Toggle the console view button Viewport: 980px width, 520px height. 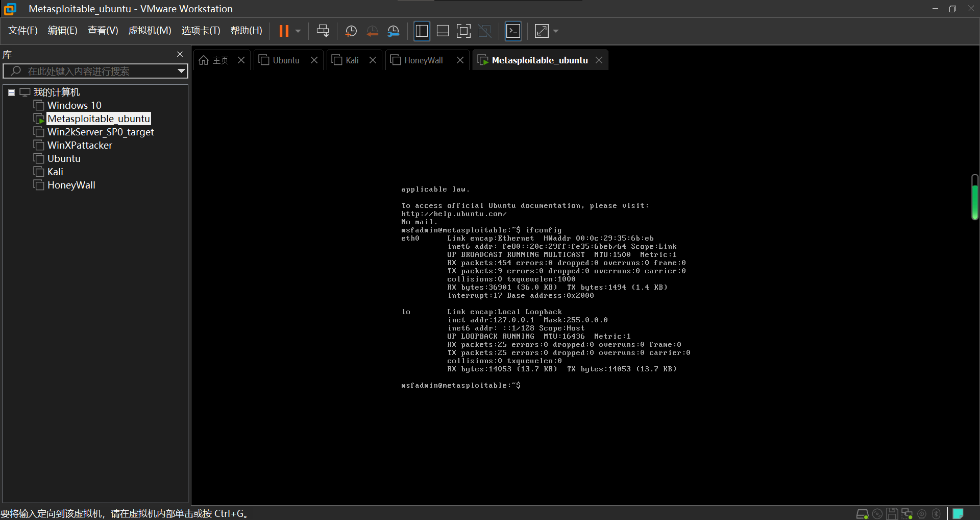coord(513,31)
